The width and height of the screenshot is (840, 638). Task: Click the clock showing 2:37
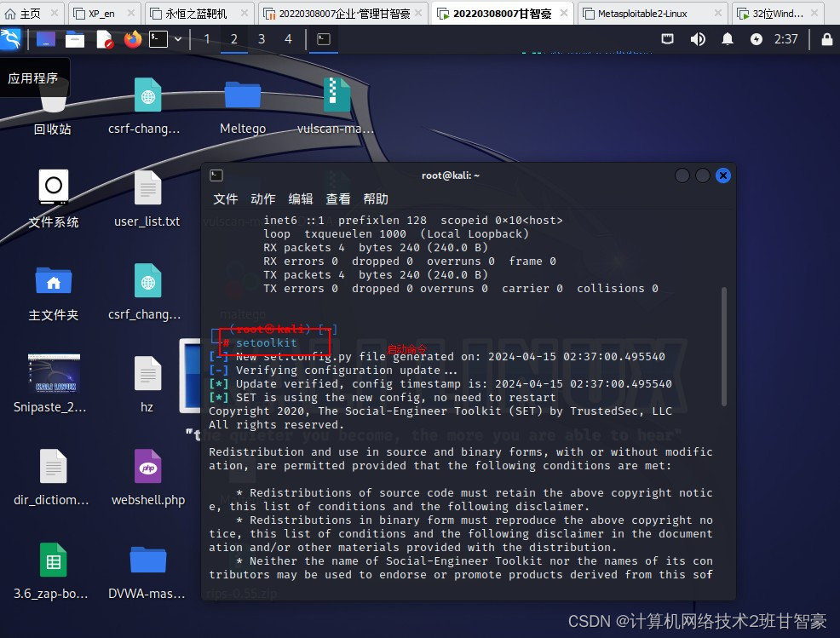pos(785,39)
